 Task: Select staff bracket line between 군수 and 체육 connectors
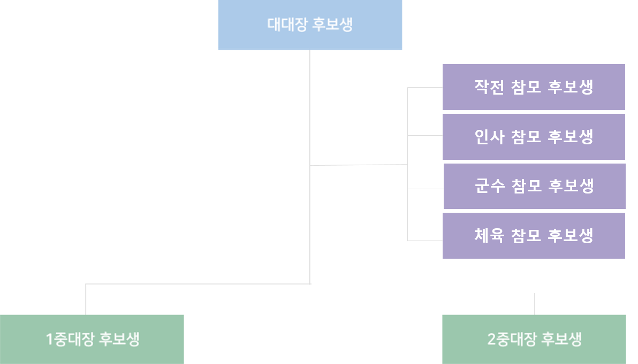408,215
